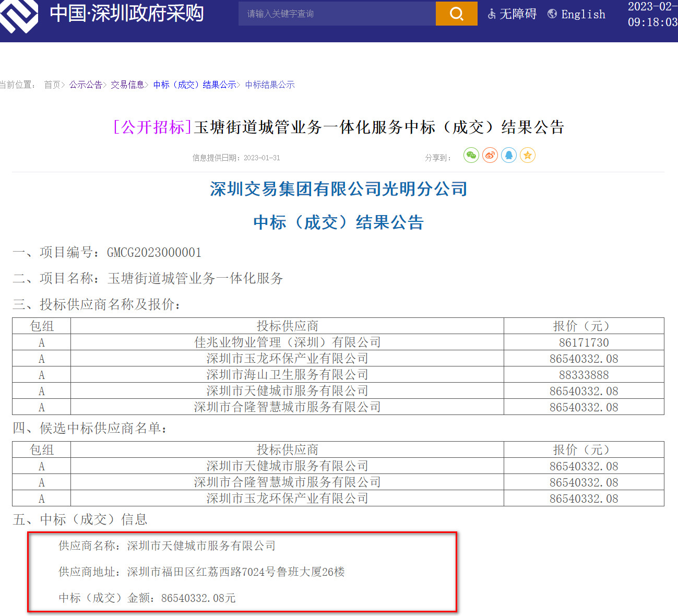Click the globe icon beside English

click(552, 14)
